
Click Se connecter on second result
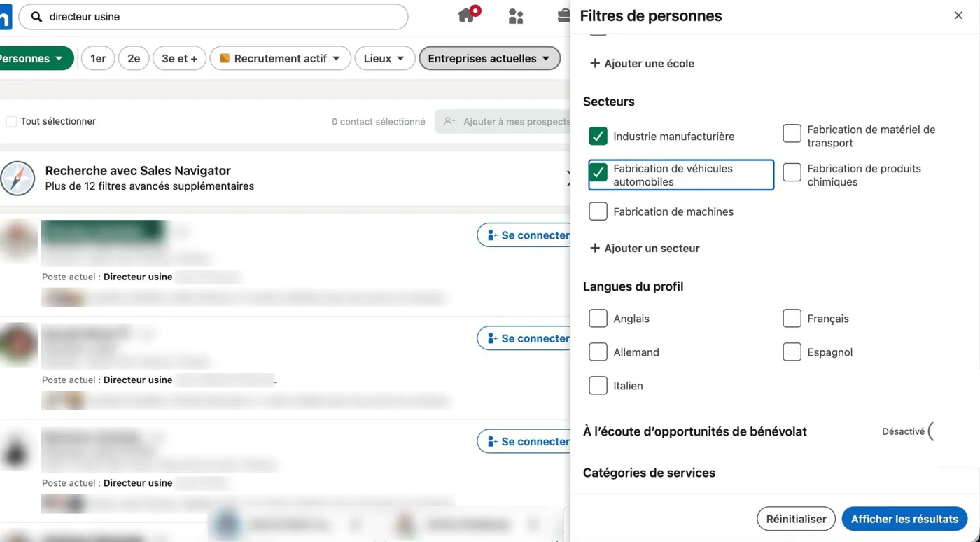pyautogui.click(x=524, y=338)
